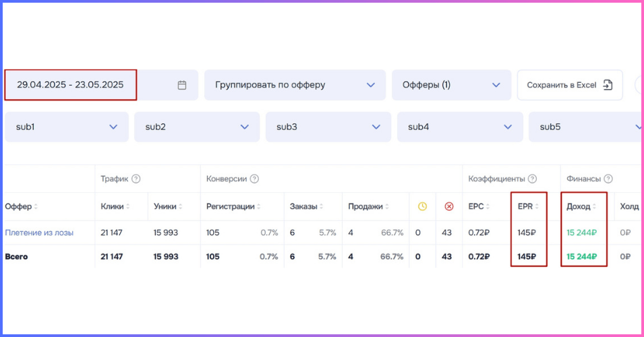Open the sub5 filter dropdown
The height and width of the screenshot is (337, 644).
point(585,127)
